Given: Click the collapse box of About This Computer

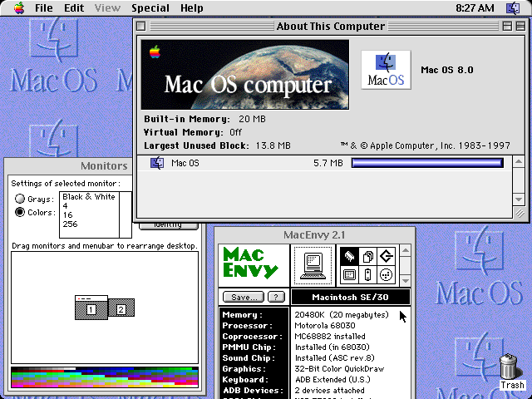Looking at the screenshot, I should pyautogui.click(x=520, y=26).
